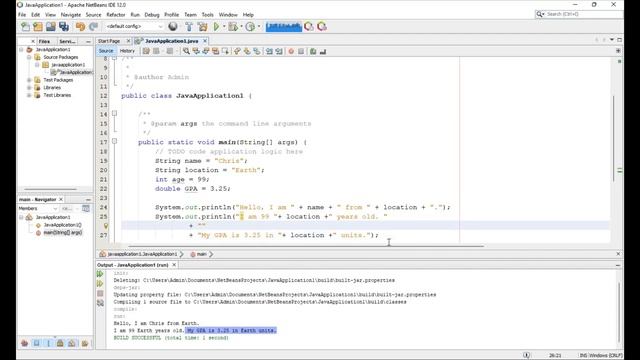Viewport: 640px width, 360px height.
Task: Click the wrench settings icon in Output sidebar
Action: pos(100,303)
